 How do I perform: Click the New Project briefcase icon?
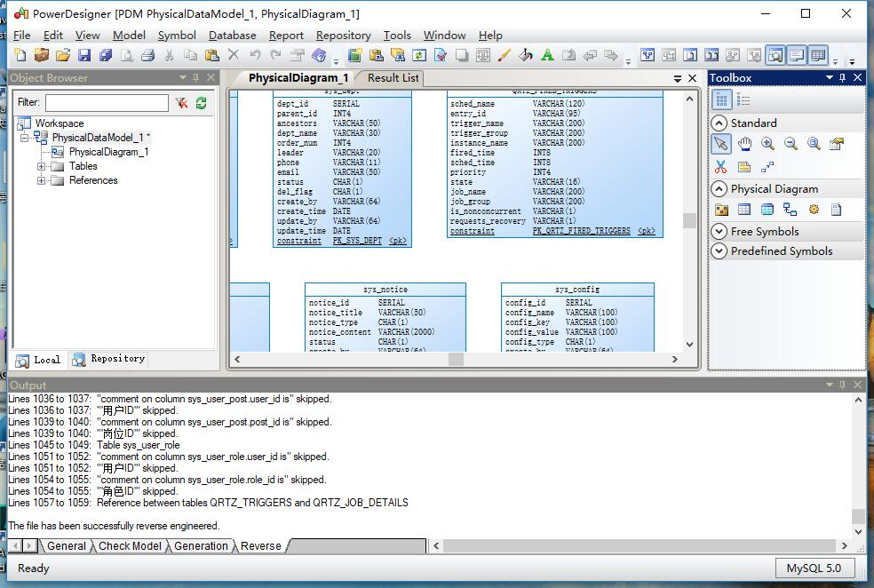click(x=42, y=55)
